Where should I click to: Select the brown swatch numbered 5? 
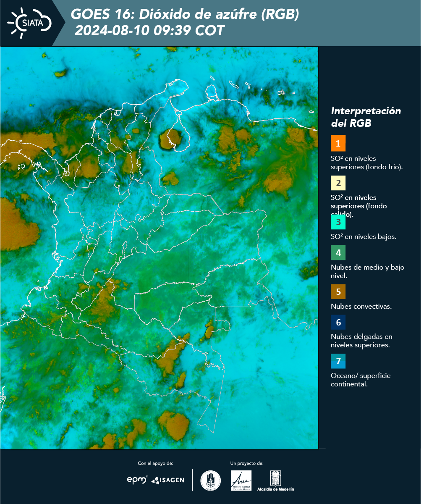pos(338,291)
